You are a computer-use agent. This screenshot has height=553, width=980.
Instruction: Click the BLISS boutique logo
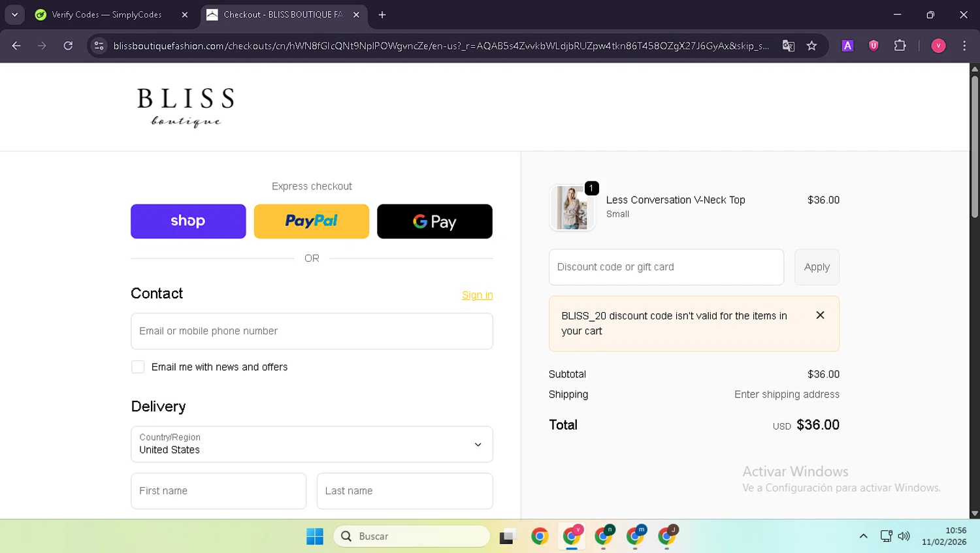[186, 107]
